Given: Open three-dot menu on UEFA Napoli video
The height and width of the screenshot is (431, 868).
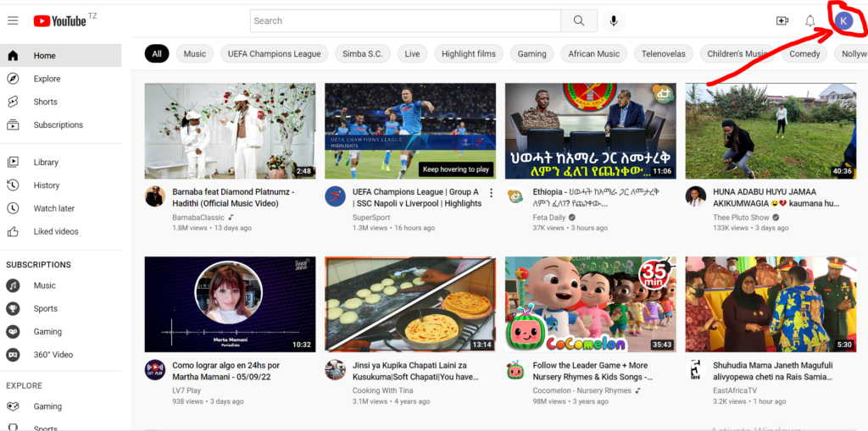Looking at the screenshot, I should click(x=491, y=192).
